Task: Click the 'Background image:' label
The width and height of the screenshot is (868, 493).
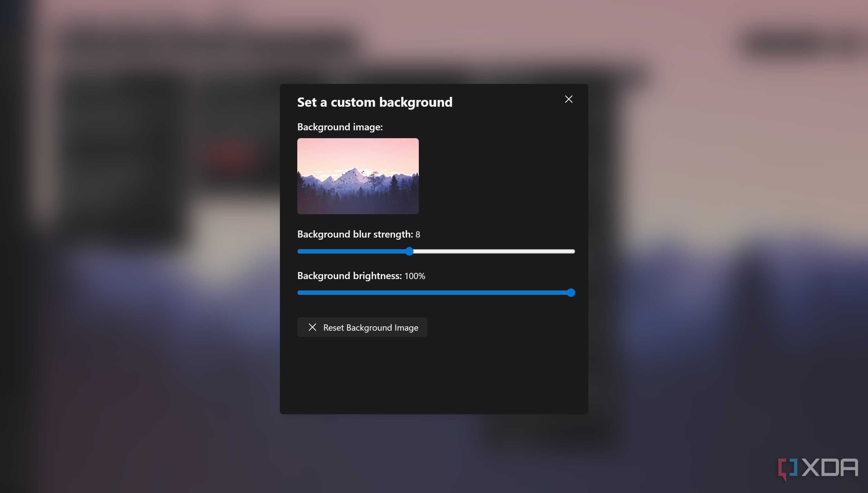Action: 340,127
